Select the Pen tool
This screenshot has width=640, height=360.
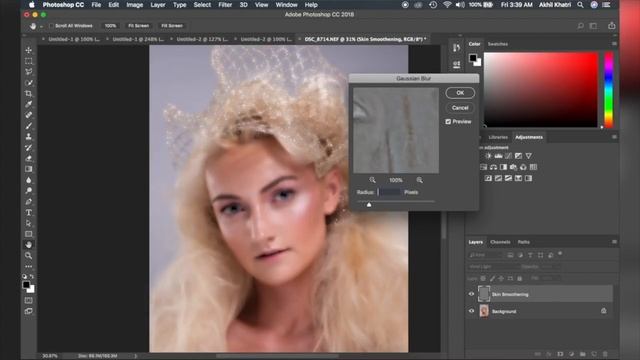(x=29, y=202)
